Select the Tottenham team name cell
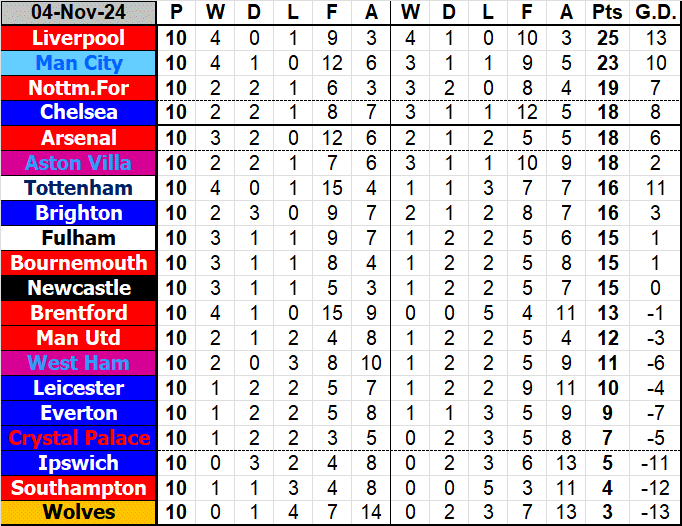Image resolution: width=682 pixels, height=526 pixels. coord(79,188)
